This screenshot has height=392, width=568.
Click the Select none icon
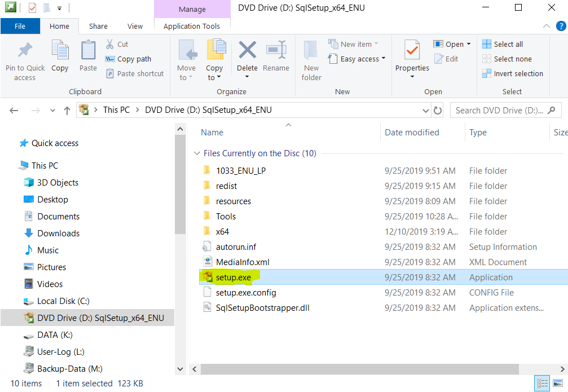point(487,59)
